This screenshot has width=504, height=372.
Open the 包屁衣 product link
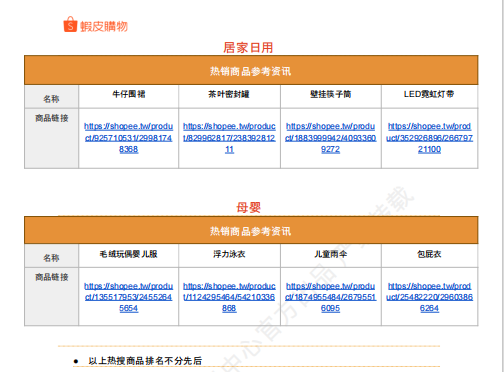pos(429,297)
